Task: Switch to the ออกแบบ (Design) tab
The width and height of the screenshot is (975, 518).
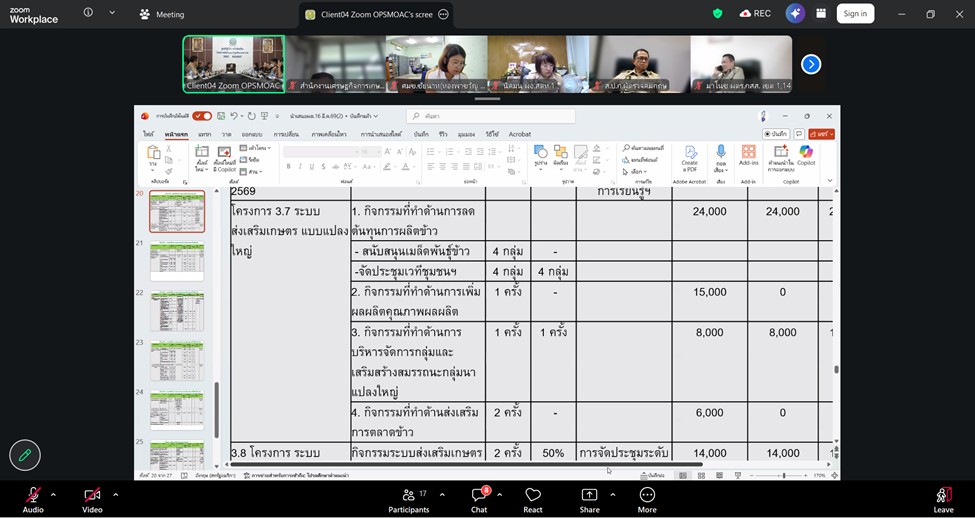Action: tap(252, 134)
